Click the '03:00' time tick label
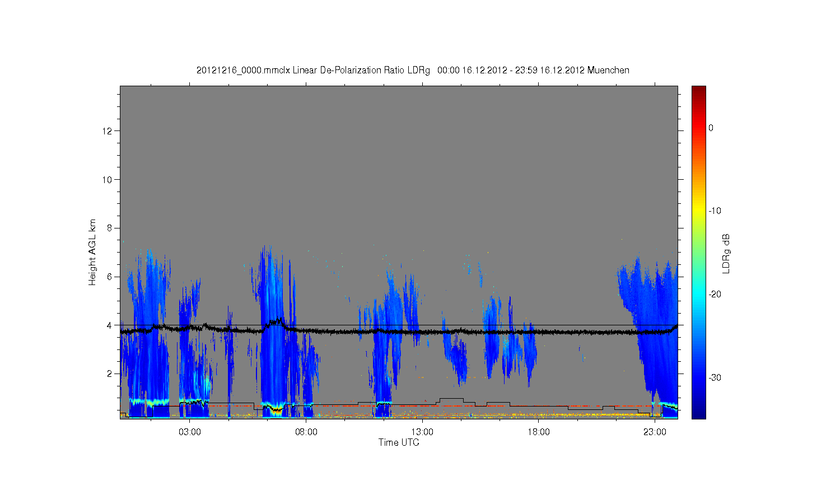This screenshot has height=504, width=840. click(190, 432)
